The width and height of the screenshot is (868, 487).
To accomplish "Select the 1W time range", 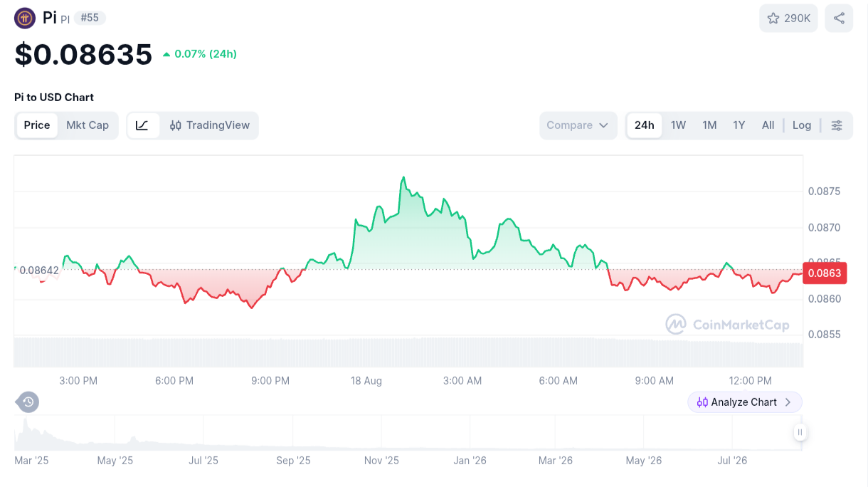I will tap(678, 125).
